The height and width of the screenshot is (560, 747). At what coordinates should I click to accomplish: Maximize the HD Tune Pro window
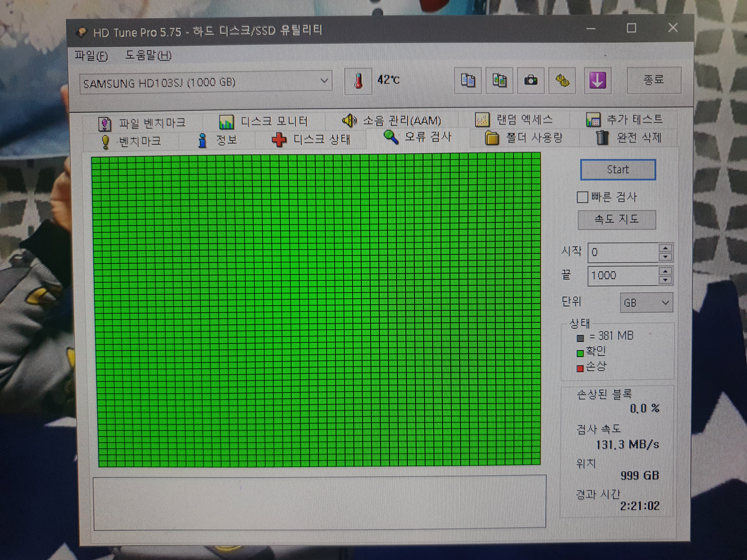coord(632,28)
